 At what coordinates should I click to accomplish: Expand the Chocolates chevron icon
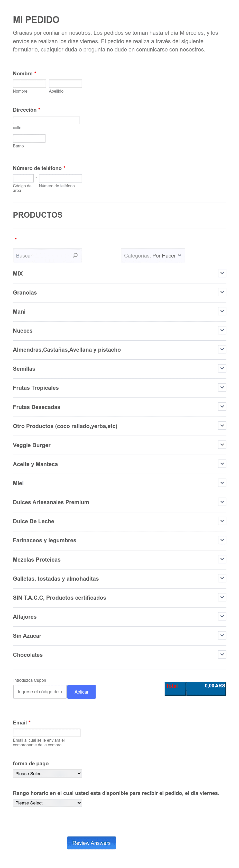tap(222, 654)
